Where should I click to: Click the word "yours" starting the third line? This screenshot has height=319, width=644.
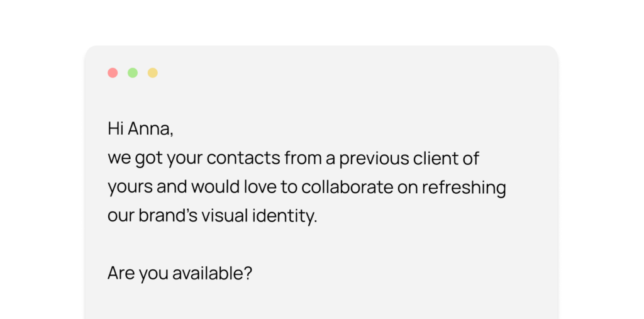(x=130, y=188)
